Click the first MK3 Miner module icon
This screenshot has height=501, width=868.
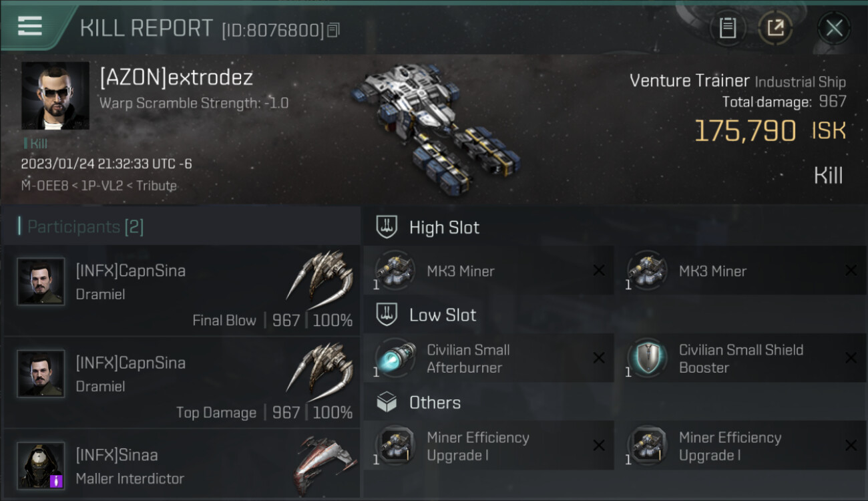coord(395,271)
